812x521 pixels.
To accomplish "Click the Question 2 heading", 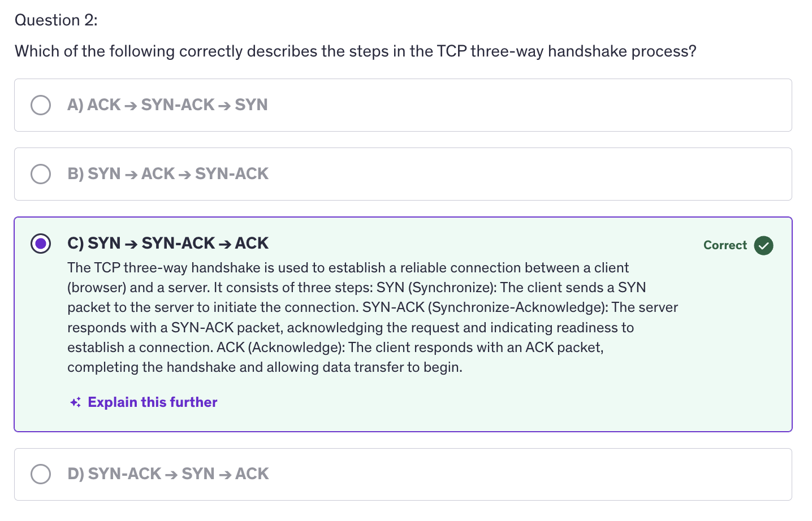I will (x=56, y=20).
